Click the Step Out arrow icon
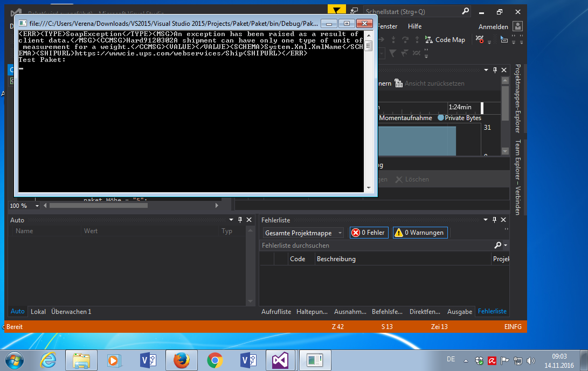 417,39
